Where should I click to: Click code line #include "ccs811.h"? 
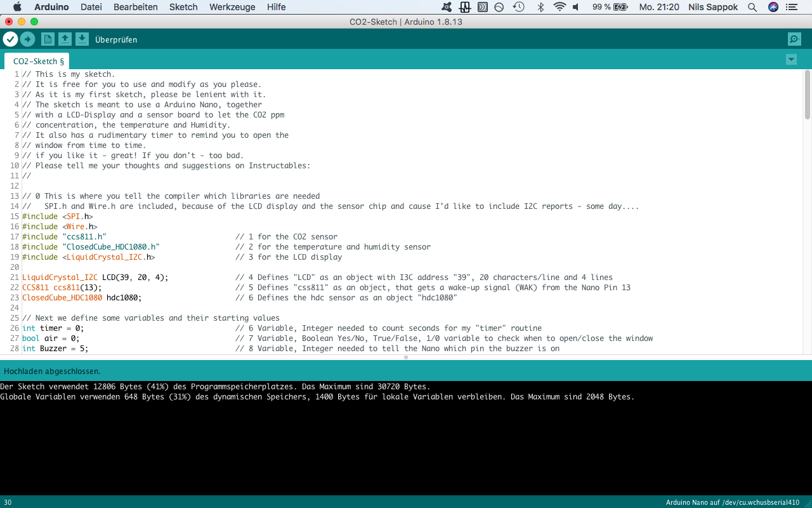coord(64,237)
